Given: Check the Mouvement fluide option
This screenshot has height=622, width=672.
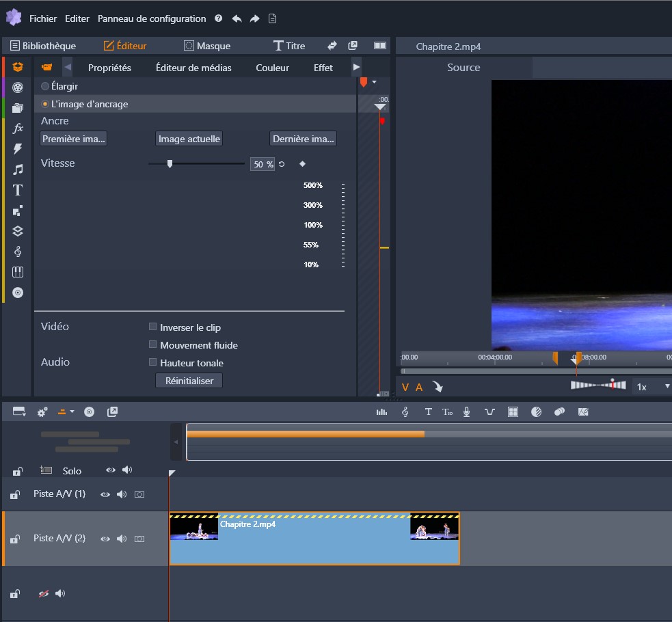Looking at the screenshot, I should [x=153, y=345].
